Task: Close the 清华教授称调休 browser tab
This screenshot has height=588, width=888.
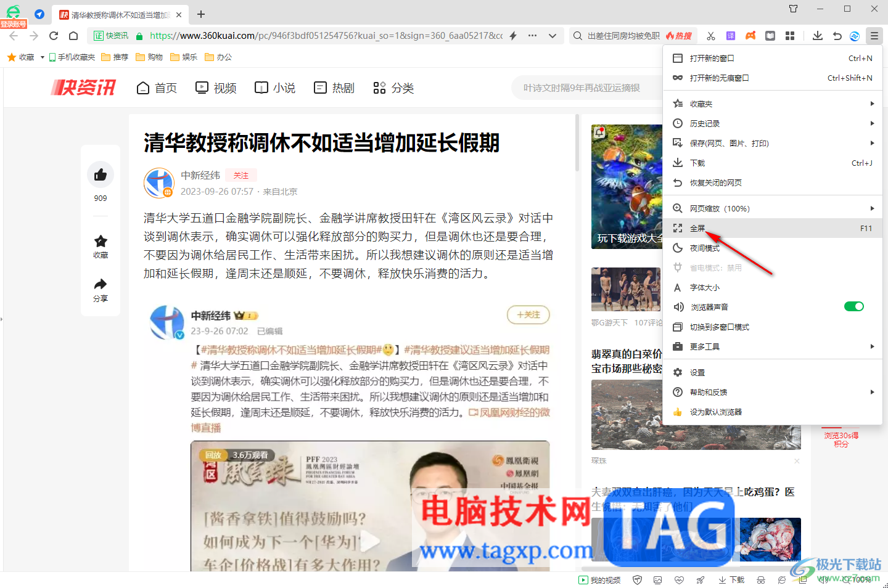Action: point(179,15)
